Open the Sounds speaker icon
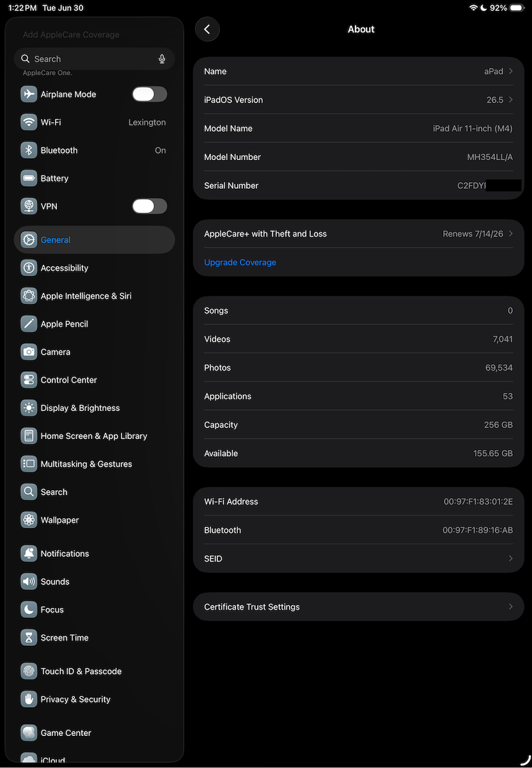Screen dimensions: 532x768 coord(29,582)
